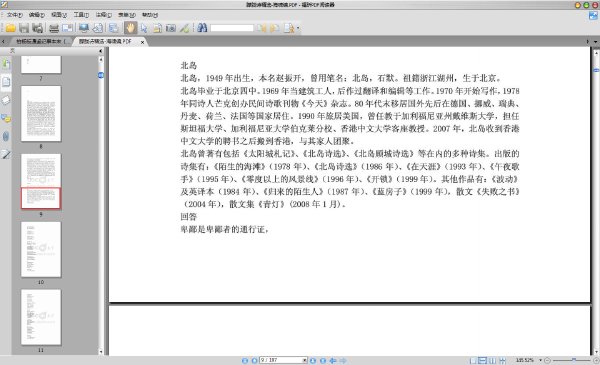Switch to continuous page layout
Image resolution: width=600 pixels, height=365 pixels.
(483, 360)
